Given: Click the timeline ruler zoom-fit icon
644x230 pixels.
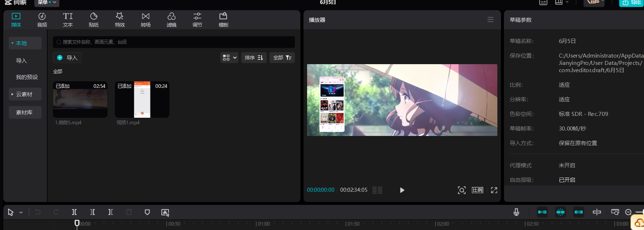Looking at the screenshot, I should tap(615, 212).
